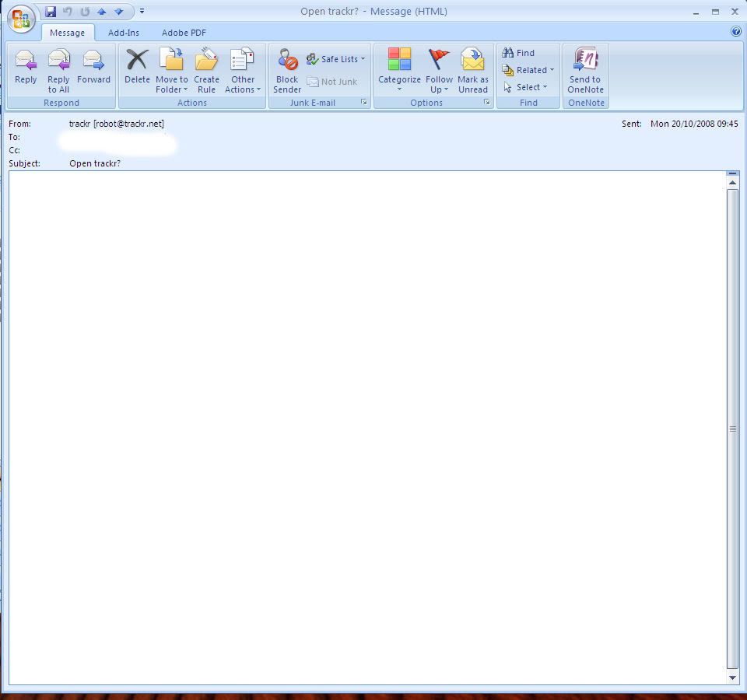Viewport: 747px width, 700px height.
Task: Switch to Adobe PDF tab
Action: 184,33
